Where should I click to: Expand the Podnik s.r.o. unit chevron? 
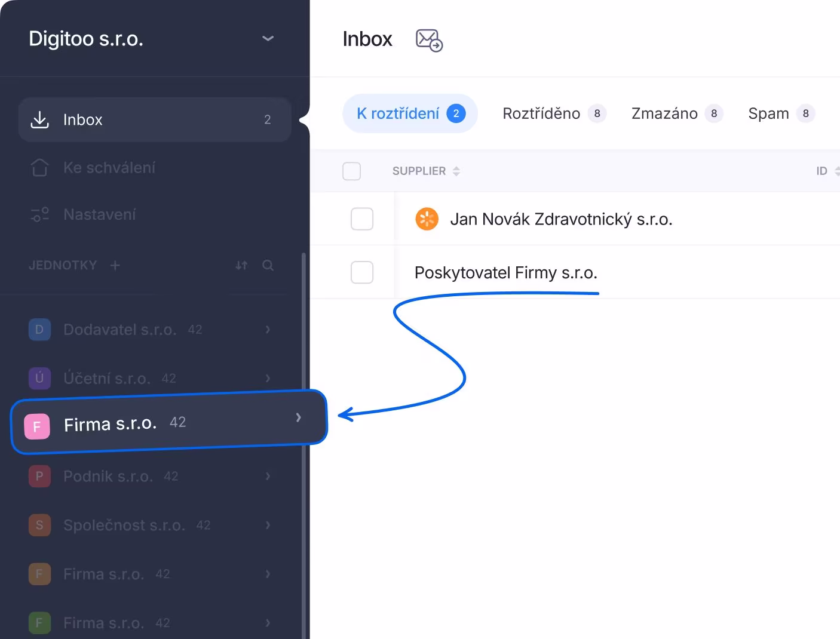click(268, 476)
